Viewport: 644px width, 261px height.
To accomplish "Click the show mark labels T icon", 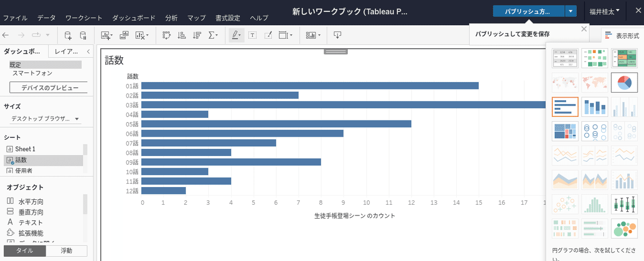I will tap(252, 35).
